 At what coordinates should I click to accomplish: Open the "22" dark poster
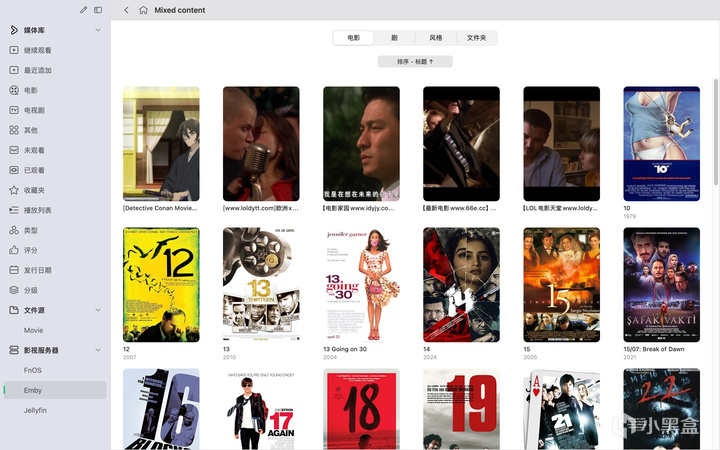click(x=662, y=409)
